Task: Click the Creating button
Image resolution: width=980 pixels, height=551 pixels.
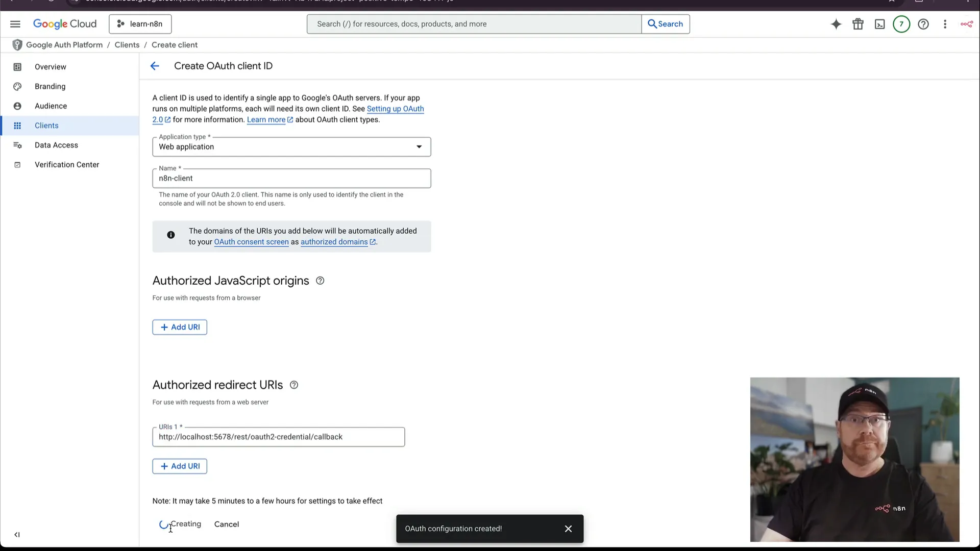Action: (x=180, y=524)
